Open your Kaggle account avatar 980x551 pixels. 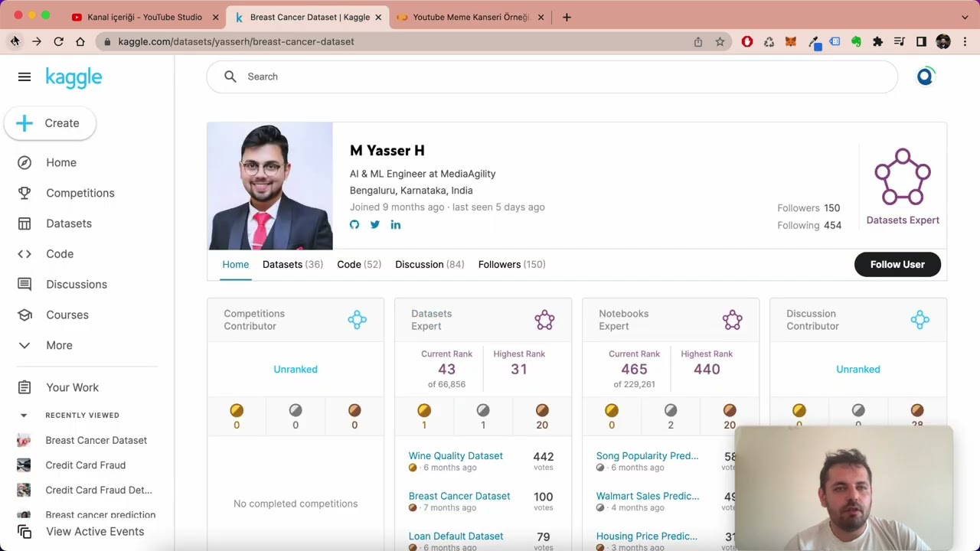click(925, 77)
